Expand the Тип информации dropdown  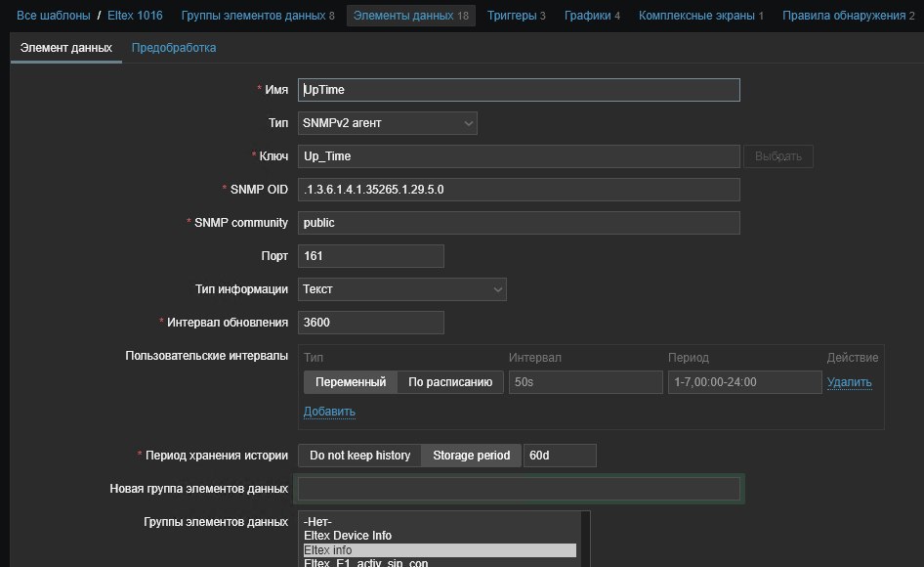click(401, 289)
